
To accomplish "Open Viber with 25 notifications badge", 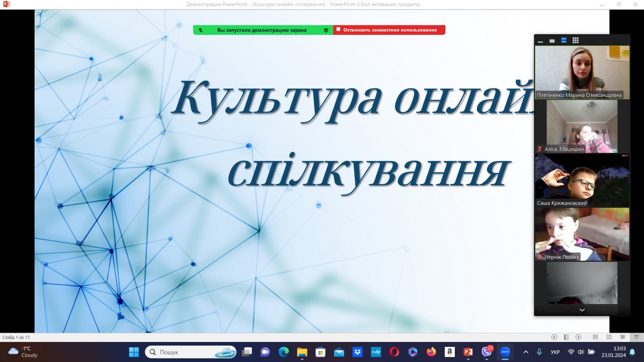I will pos(487,352).
